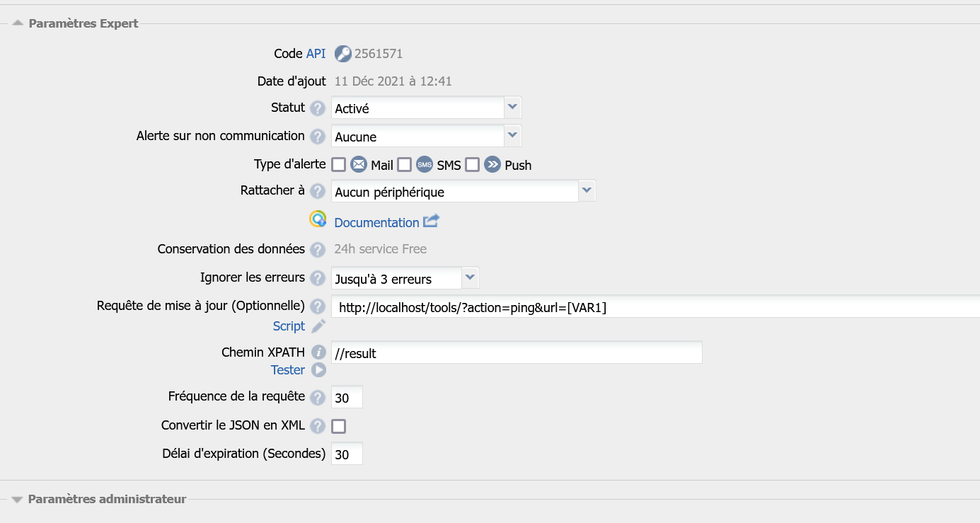Screen dimensions: 980x523
Task: Click the help icon next to Rattacher à
Action: click(x=318, y=191)
